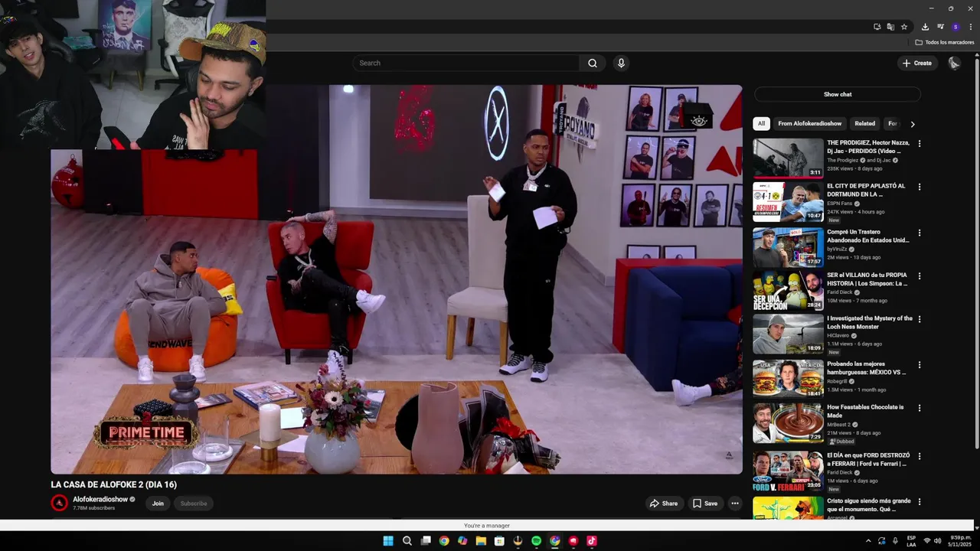Viewport: 980px width, 551px height.
Task: Click the YouTube search magnifier button
Action: pyautogui.click(x=592, y=63)
